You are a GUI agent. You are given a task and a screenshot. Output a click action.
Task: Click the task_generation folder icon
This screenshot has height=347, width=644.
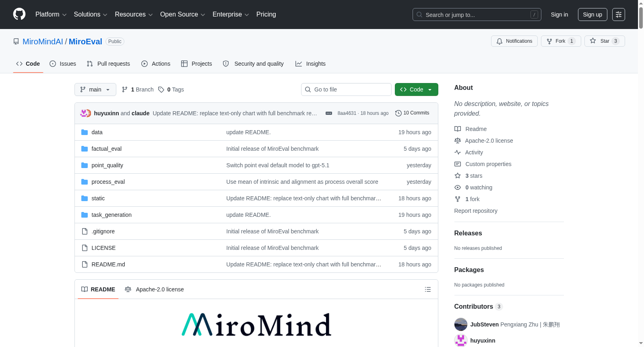pyautogui.click(x=85, y=215)
